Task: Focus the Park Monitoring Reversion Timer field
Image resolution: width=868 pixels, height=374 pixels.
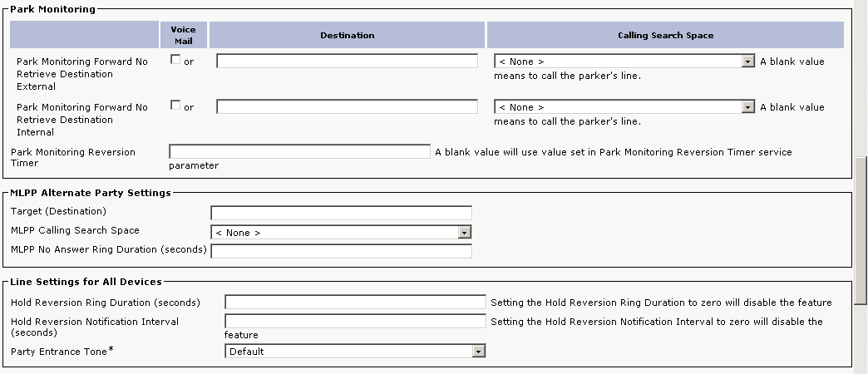Action: [x=299, y=152]
